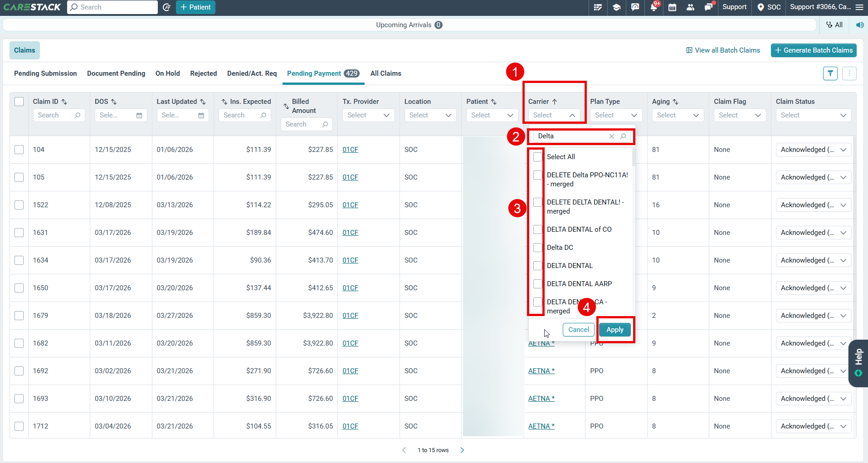
Task: Open provider 01CF link for claim 1522
Action: pyautogui.click(x=350, y=205)
